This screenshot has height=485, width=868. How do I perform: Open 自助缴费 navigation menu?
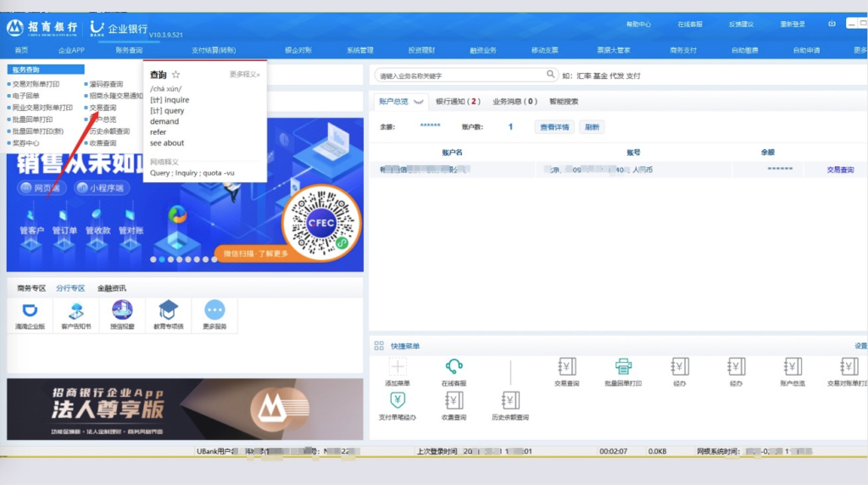click(744, 50)
